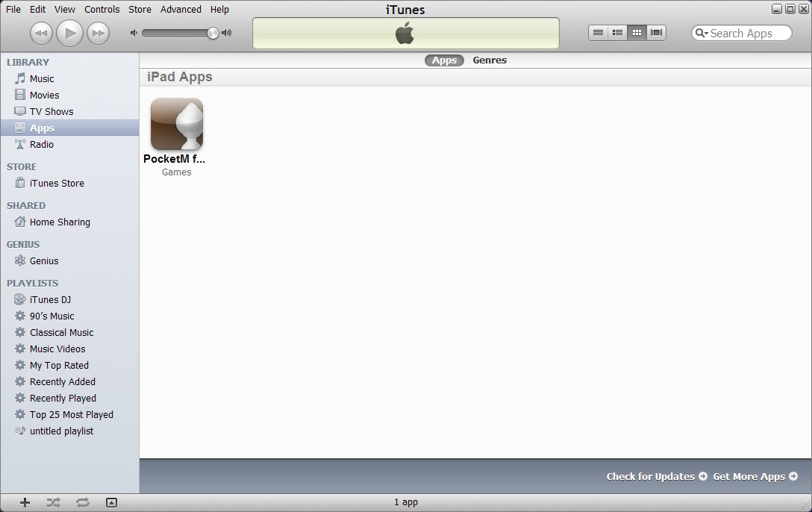Click the Games genre label under PocketM

coord(177,172)
